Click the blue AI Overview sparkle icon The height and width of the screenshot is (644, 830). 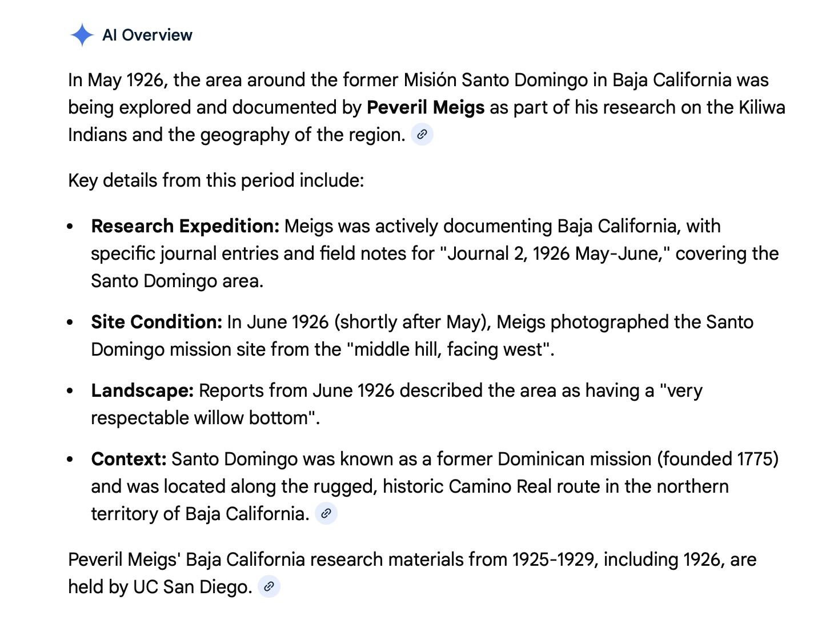(82, 35)
